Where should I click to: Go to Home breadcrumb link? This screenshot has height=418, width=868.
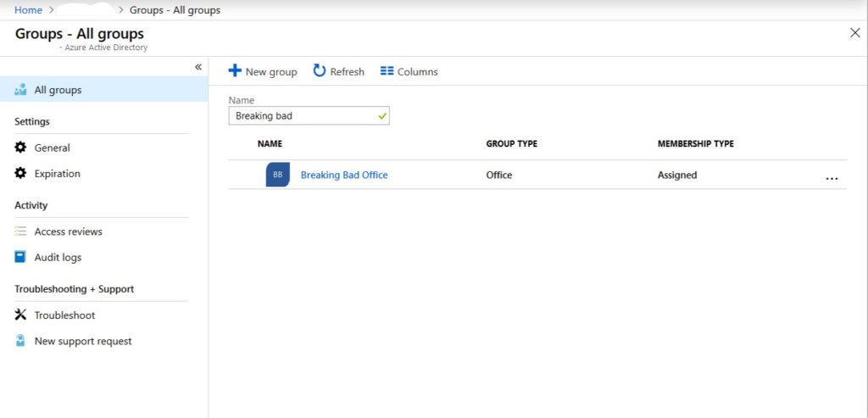point(28,10)
